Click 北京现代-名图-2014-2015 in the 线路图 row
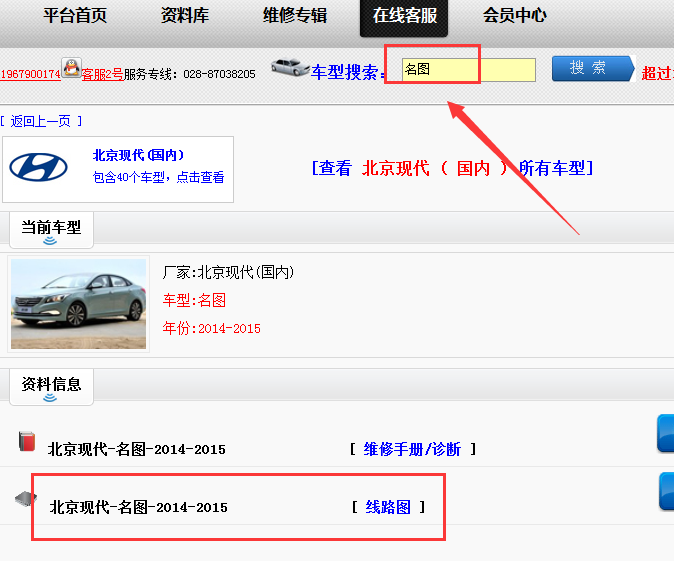 [x=138, y=508]
